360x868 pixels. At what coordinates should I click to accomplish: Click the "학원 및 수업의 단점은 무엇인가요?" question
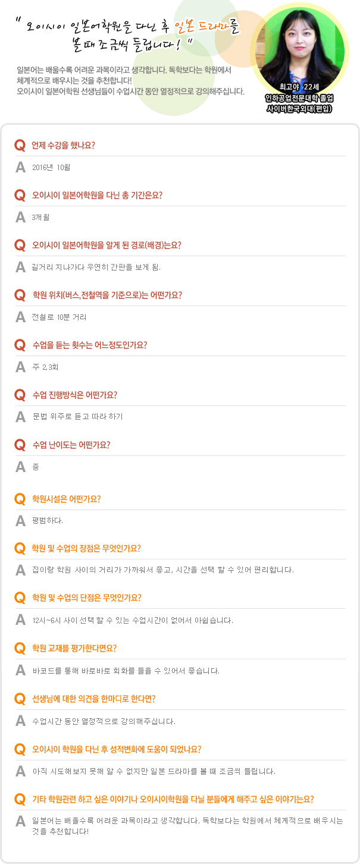coord(86,598)
